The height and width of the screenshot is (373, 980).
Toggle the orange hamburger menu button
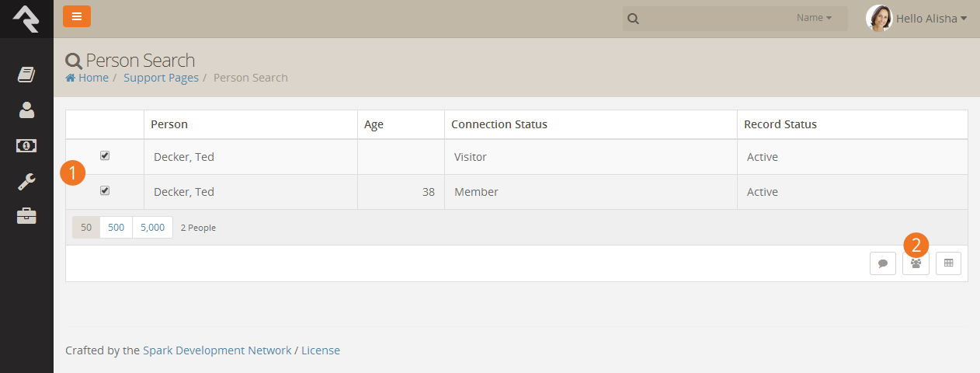coord(77,16)
